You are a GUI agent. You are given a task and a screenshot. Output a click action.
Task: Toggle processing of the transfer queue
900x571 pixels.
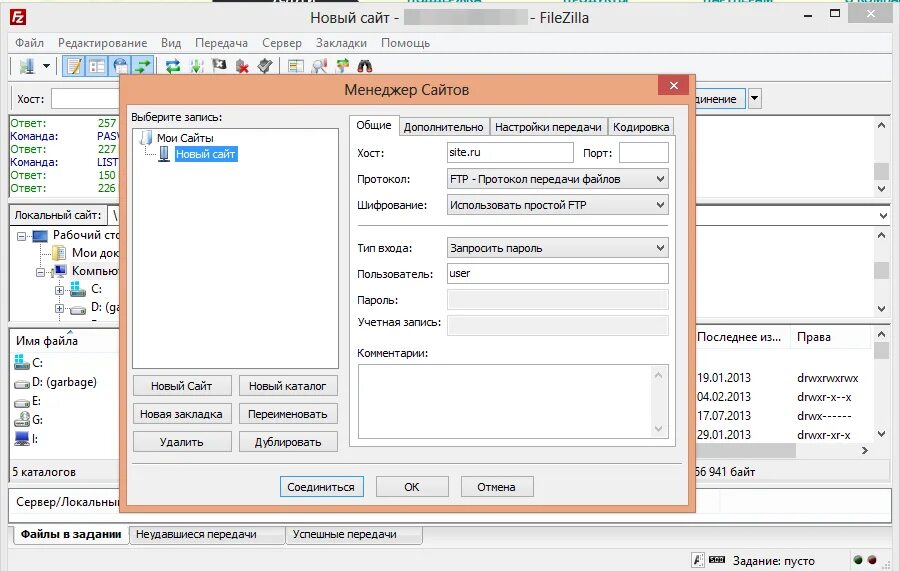(x=196, y=67)
